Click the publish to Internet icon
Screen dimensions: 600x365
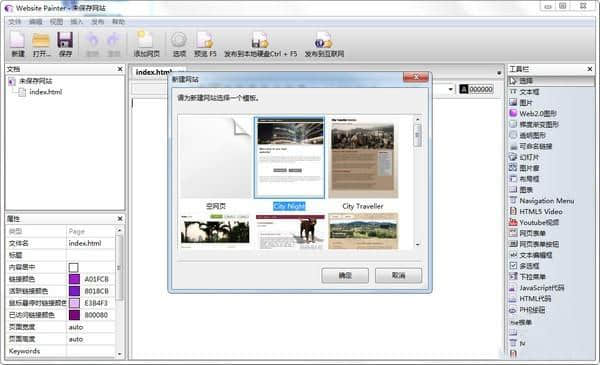tap(324, 40)
